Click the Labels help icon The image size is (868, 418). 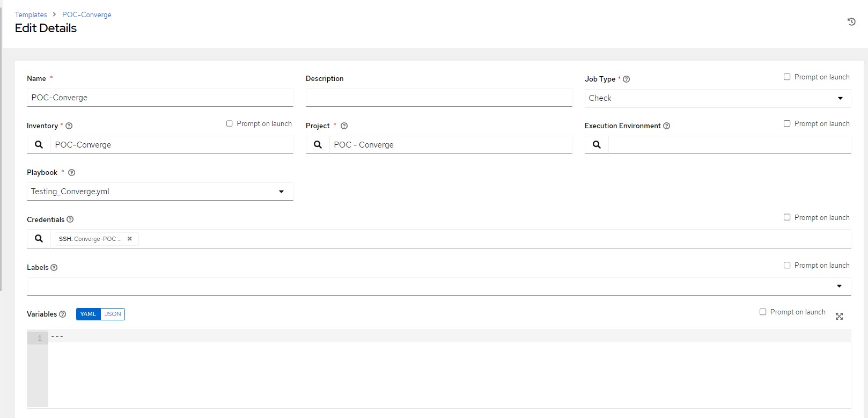point(54,268)
